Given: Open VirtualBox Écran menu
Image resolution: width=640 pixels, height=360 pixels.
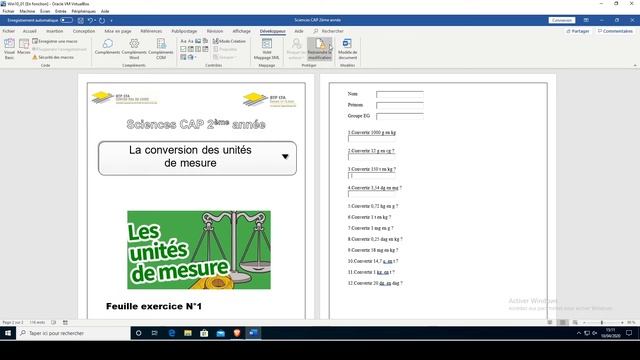Looking at the screenshot, I should pos(45,11).
